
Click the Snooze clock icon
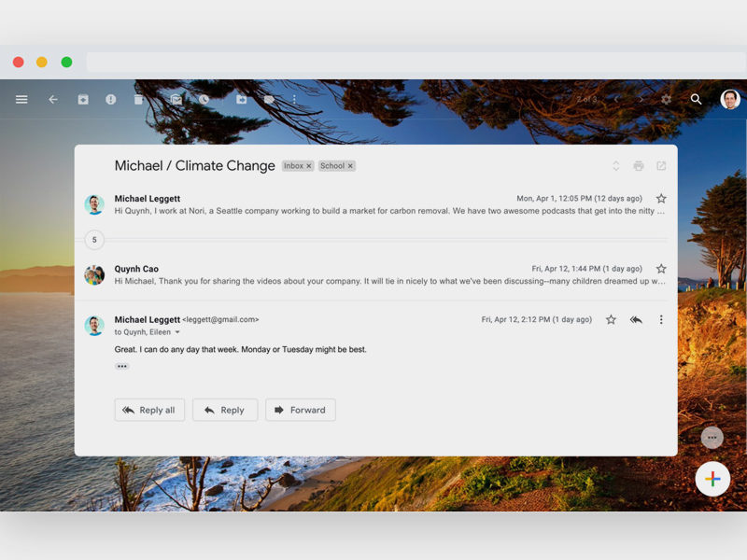pyautogui.click(x=204, y=99)
